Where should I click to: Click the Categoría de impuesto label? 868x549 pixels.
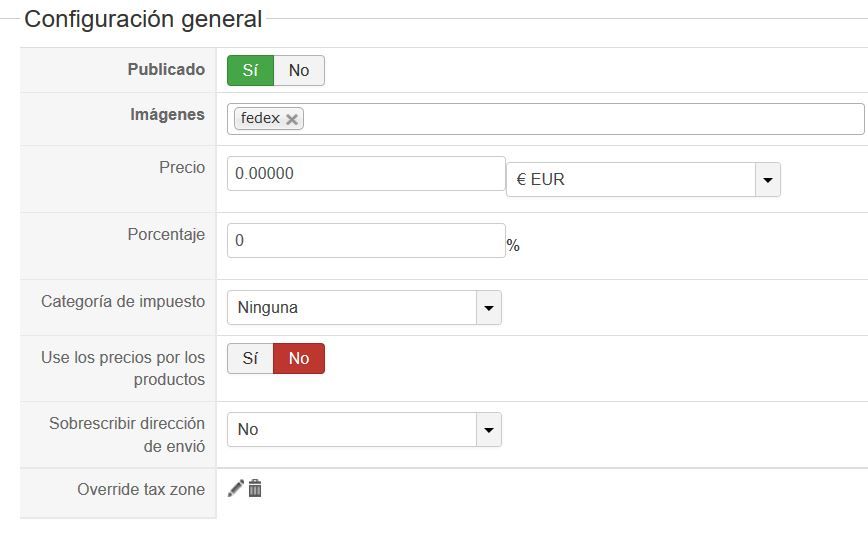point(123,301)
